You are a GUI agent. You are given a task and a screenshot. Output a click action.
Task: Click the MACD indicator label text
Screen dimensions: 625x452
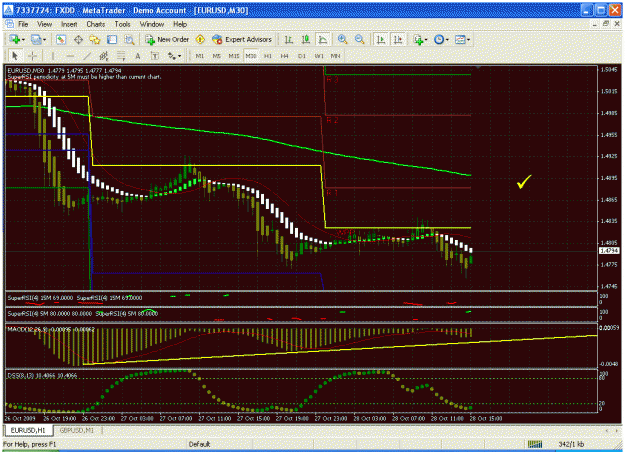[51, 329]
